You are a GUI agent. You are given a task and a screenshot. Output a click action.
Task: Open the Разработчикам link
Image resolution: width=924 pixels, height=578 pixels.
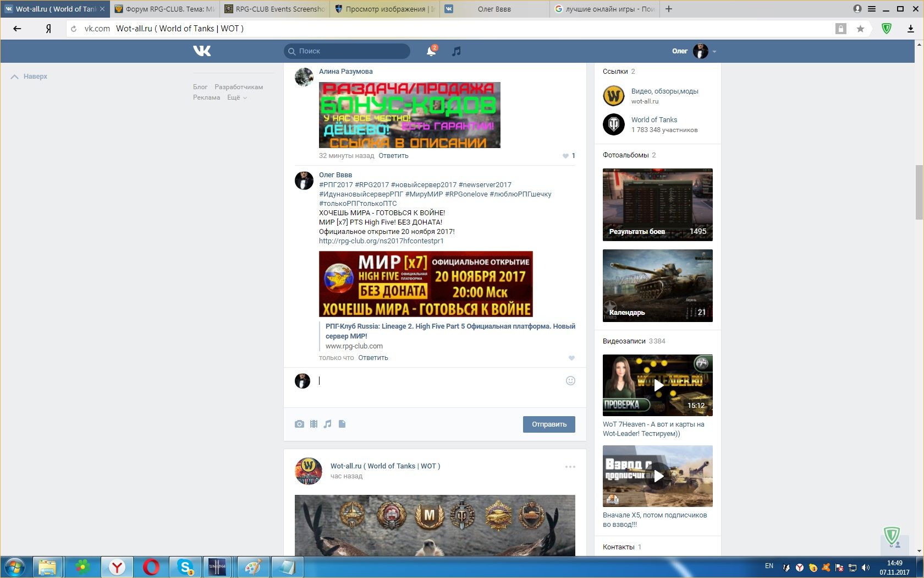239,87
